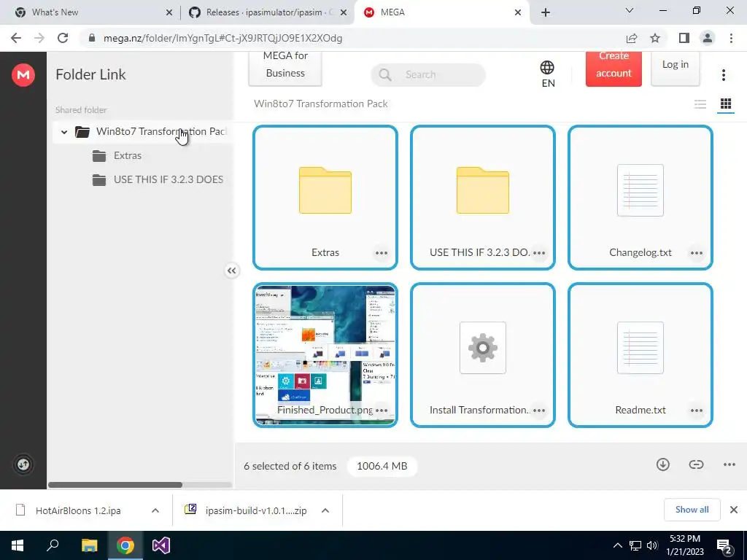Select Finished_Product.png thumbnail
The image size is (747, 560).
pos(325,355)
